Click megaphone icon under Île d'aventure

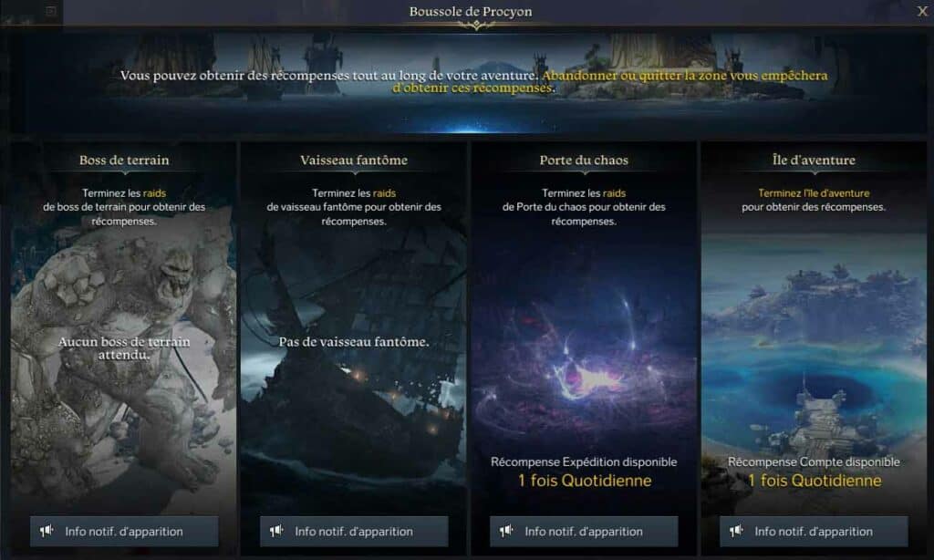point(736,531)
